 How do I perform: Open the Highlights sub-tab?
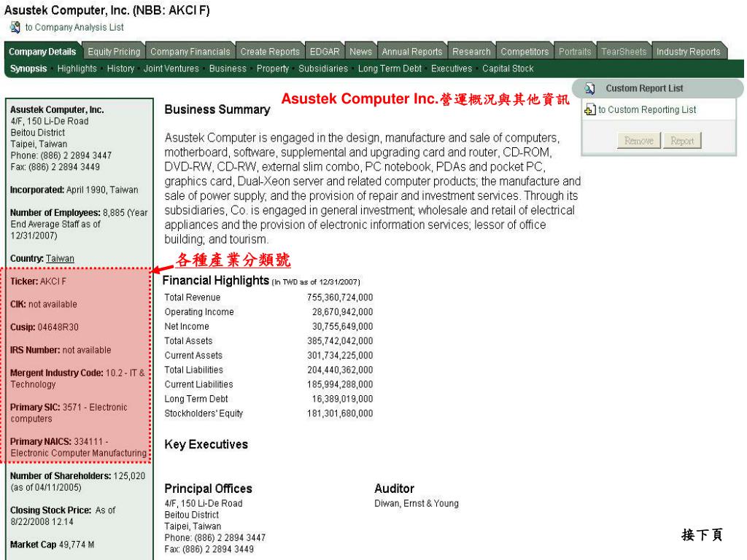coord(77,69)
